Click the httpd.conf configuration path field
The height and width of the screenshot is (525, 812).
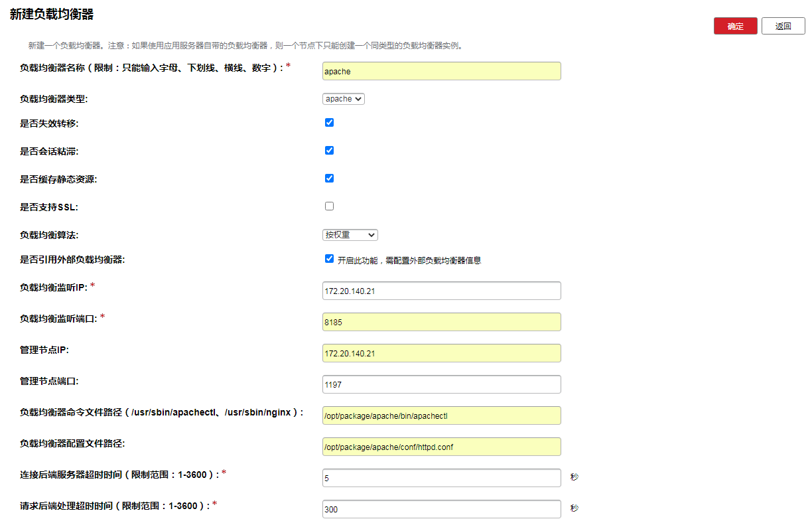click(x=441, y=447)
